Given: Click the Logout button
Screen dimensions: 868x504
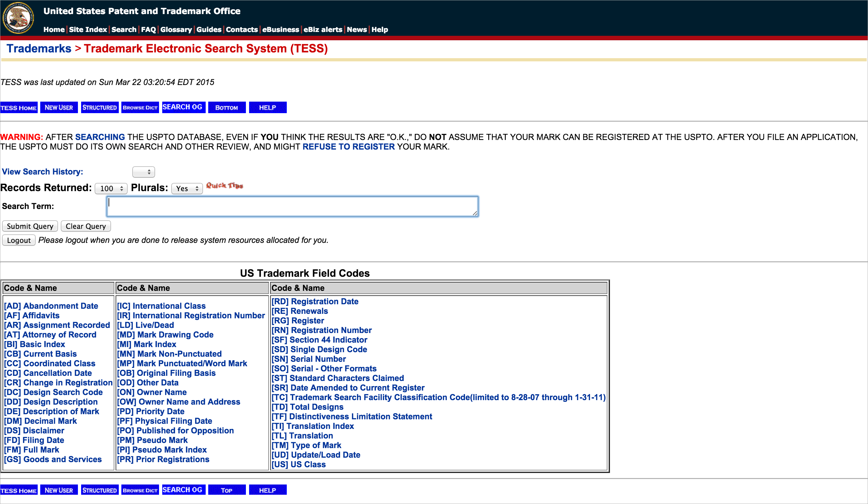Looking at the screenshot, I should pyautogui.click(x=19, y=240).
